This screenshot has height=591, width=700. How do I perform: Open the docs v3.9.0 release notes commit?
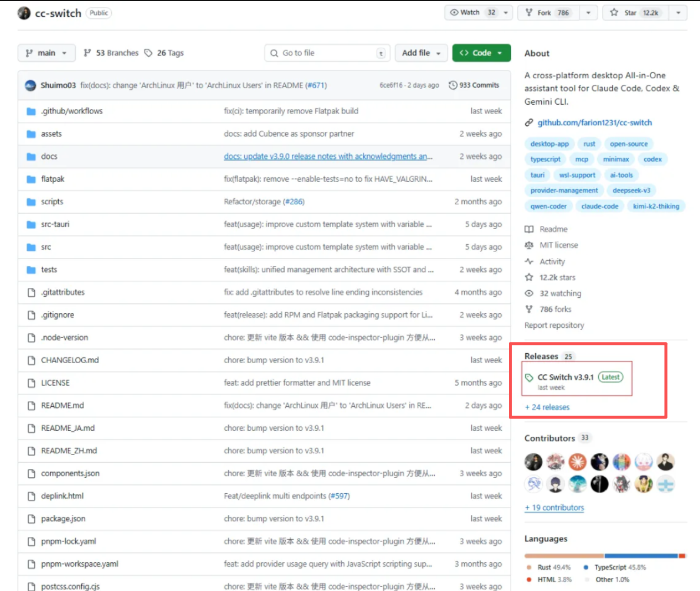click(x=328, y=157)
